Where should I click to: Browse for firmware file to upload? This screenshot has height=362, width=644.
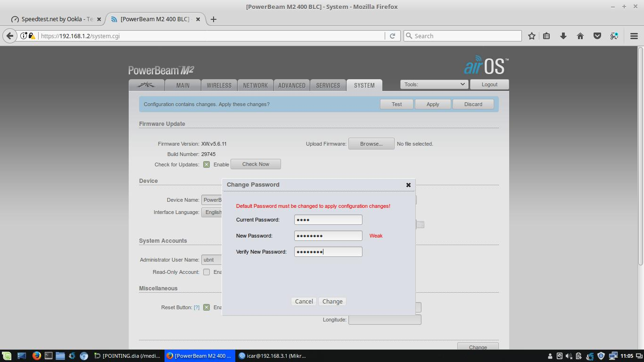(371, 144)
